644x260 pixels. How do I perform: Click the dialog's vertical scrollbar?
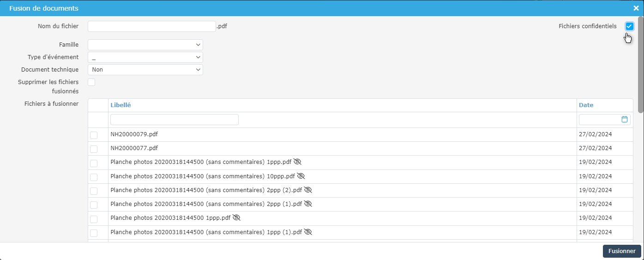[641, 65]
